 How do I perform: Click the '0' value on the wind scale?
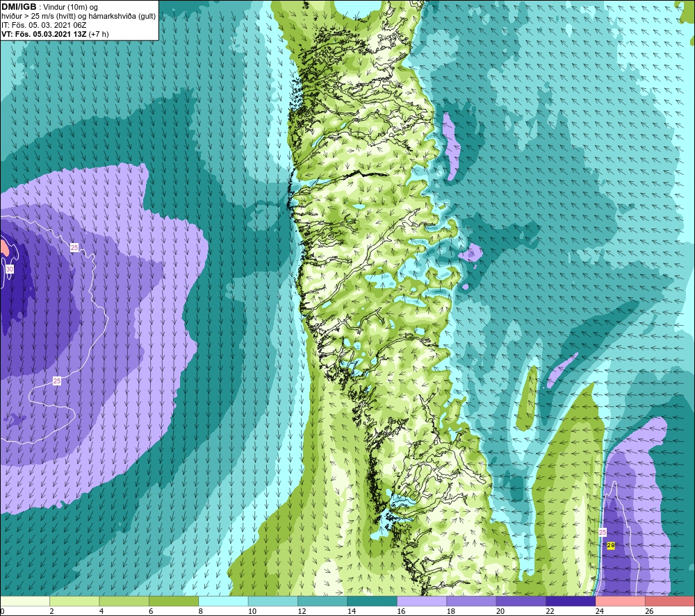click(x=2, y=611)
